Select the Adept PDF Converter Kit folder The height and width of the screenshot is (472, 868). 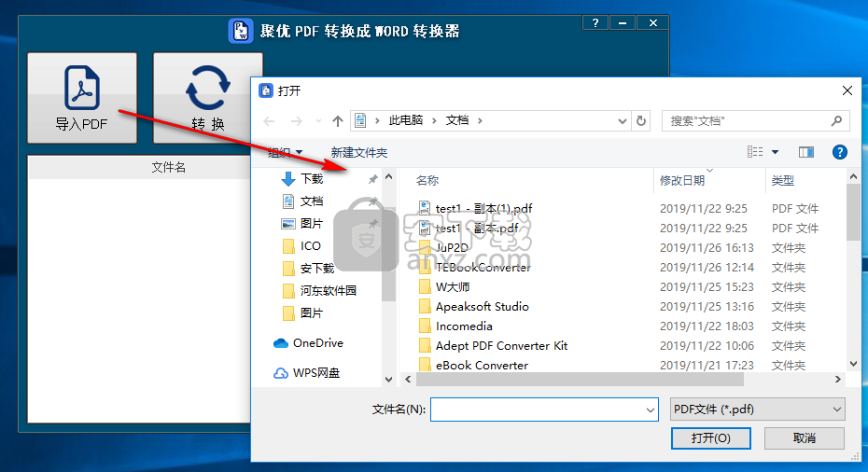501,346
